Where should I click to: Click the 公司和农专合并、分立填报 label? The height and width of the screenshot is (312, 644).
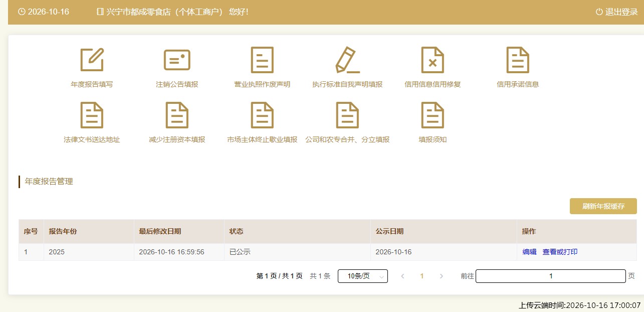click(347, 139)
